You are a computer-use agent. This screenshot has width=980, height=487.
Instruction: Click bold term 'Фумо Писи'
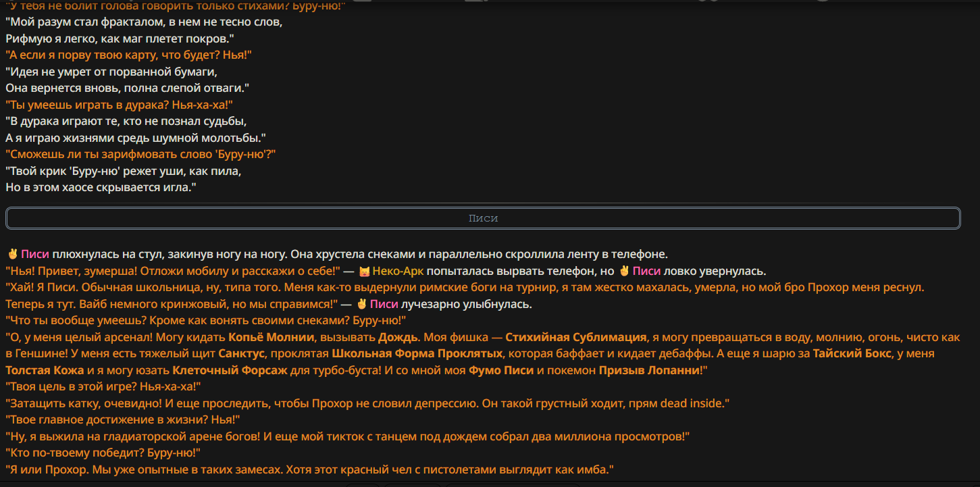tap(502, 370)
